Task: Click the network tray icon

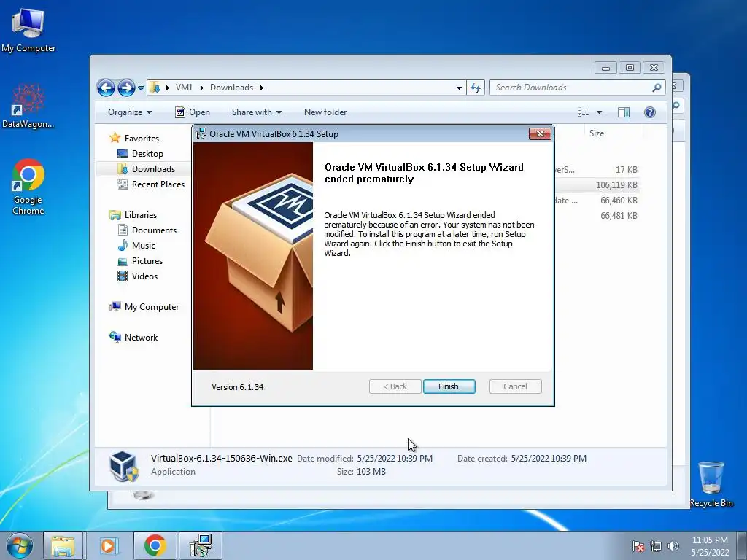Action: [656, 546]
